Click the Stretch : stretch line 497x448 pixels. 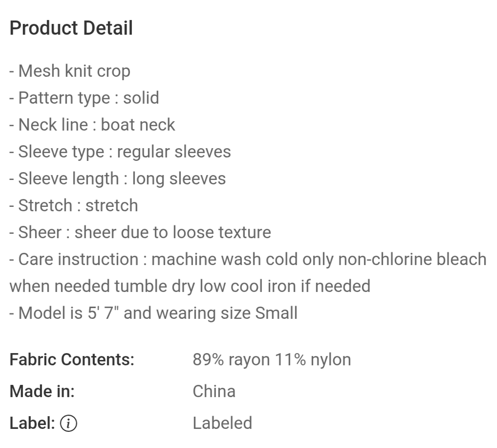[74, 205]
